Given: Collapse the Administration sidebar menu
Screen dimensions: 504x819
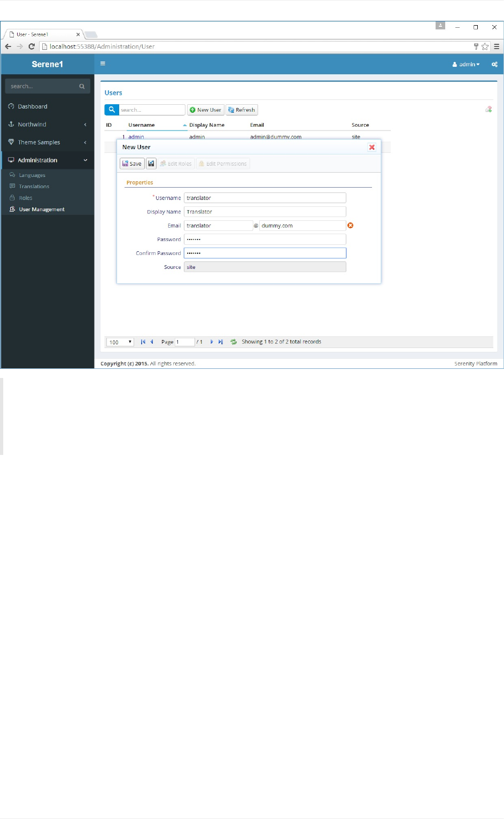Looking at the screenshot, I should [48, 160].
